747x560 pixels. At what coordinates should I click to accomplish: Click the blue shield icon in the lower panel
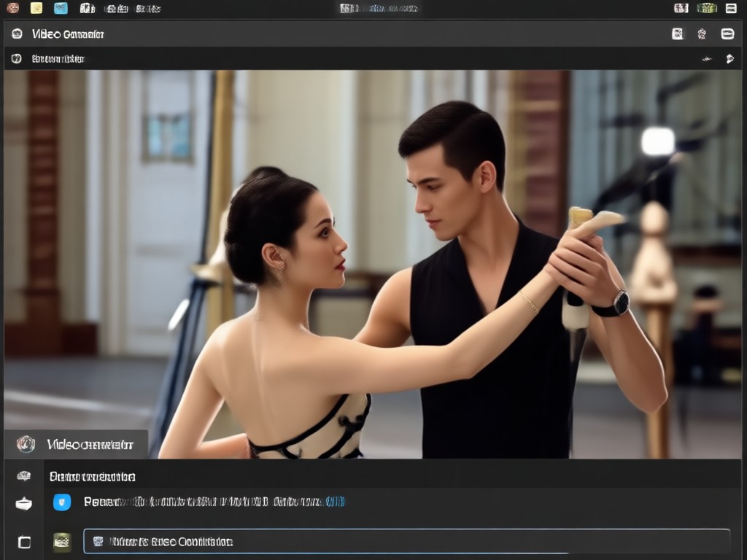(x=62, y=502)
